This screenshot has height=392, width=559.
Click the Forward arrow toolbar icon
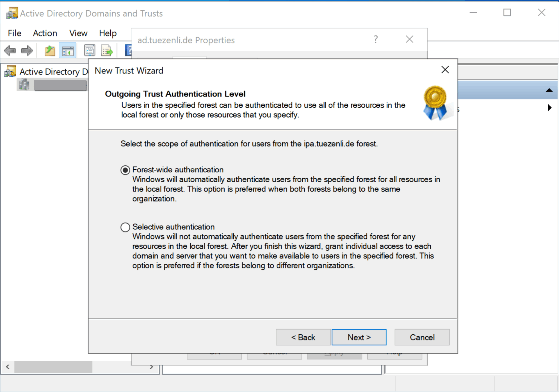click(27, 51)
